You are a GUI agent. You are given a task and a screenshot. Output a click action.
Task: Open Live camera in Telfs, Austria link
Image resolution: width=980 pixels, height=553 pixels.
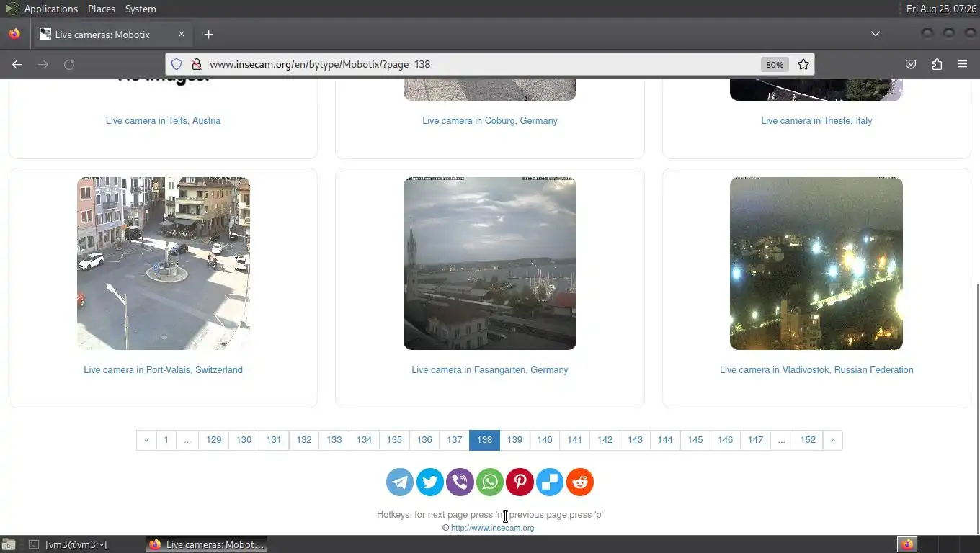tap(163, 120)
